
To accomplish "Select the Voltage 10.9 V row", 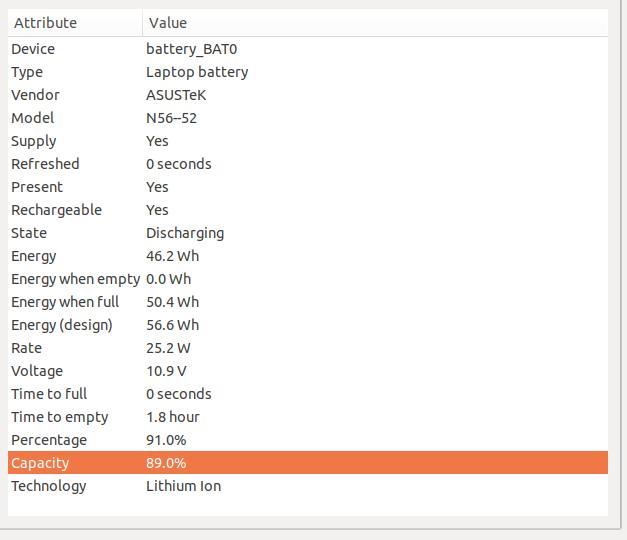I will pos(308,371).
